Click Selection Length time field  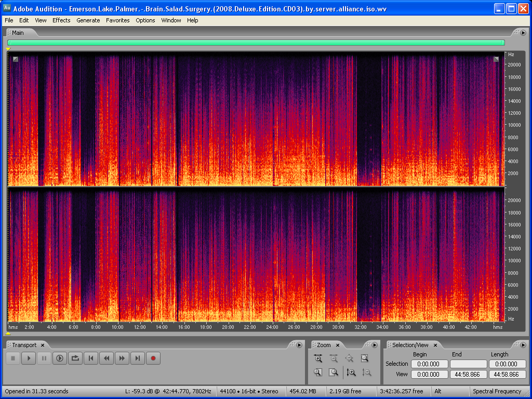pyautogui.click(x=507, y=364)
